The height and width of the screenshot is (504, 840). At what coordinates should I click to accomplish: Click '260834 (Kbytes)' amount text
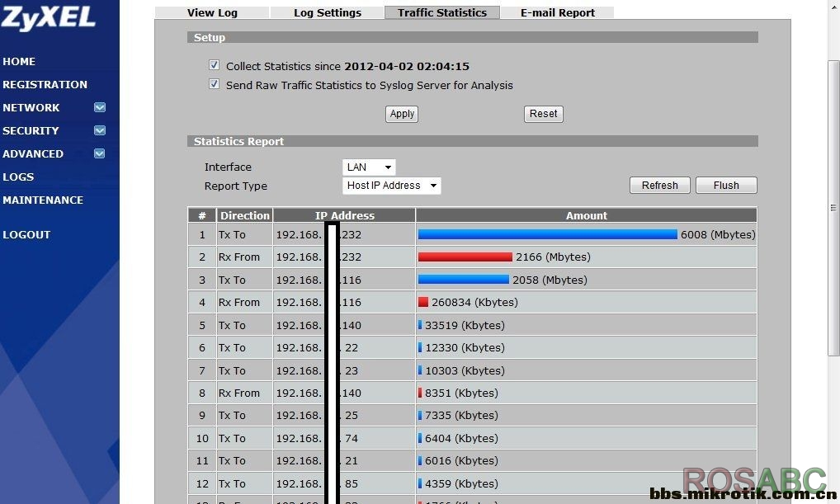(x=474, y=302)
